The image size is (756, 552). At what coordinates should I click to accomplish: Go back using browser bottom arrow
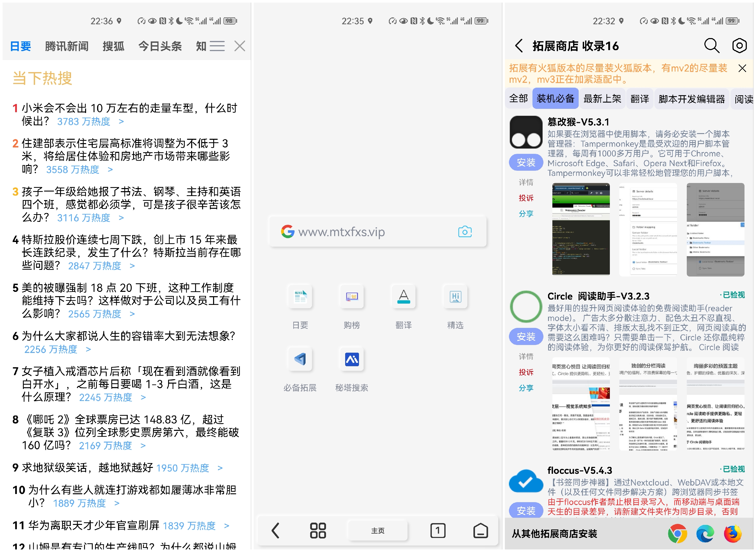[x=275, y=530]
